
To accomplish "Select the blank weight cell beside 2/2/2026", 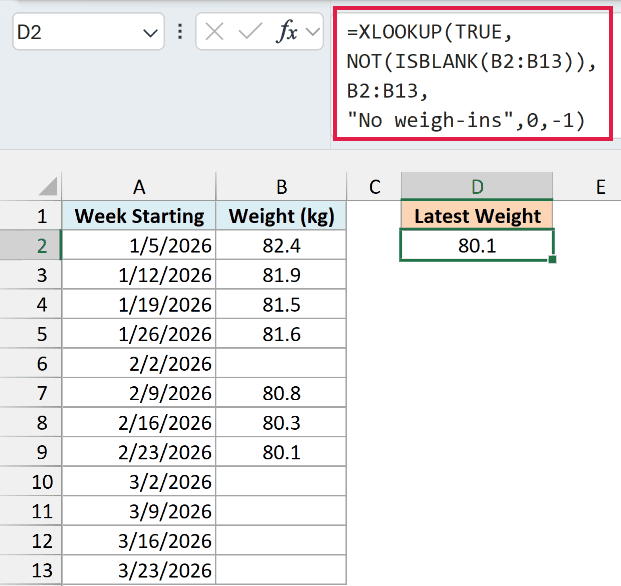I will (281, 363).
